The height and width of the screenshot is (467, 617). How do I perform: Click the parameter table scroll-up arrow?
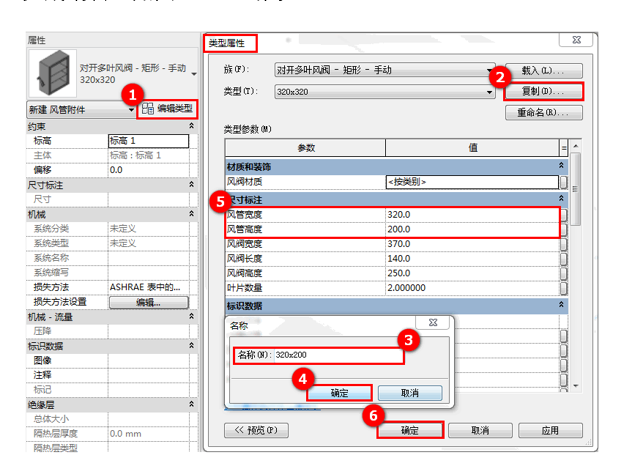point(575,146)
